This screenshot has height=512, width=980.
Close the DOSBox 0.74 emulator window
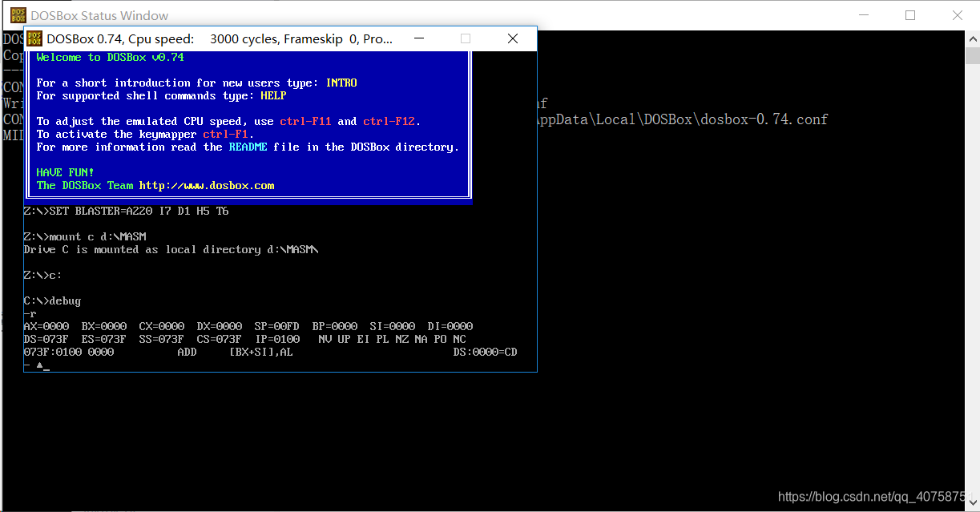(x=513, y=38)
